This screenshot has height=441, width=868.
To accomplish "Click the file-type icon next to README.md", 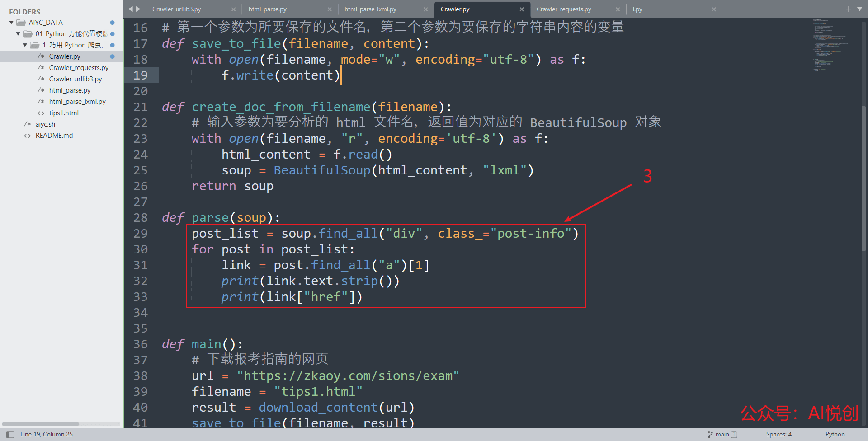I will [27, 136].
